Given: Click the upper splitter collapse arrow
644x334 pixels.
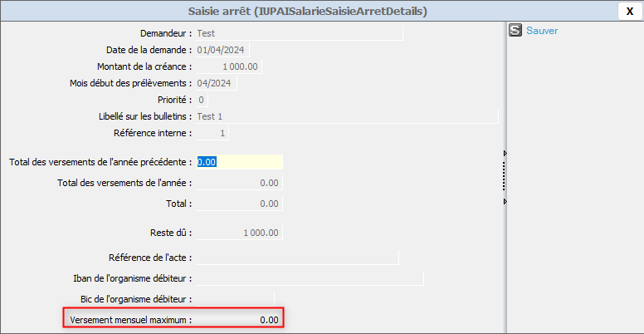Looking at the screenshot, I should pyautogui.click(x=505, y=154).
